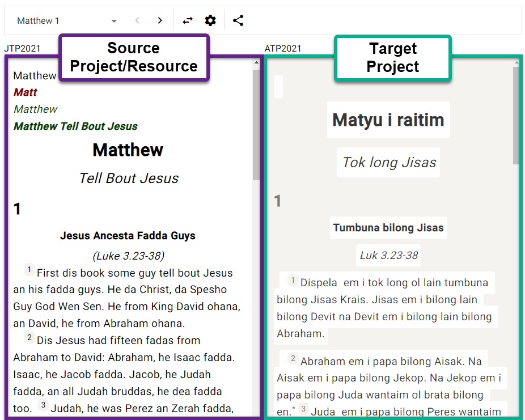Viewport: 525px width, 420px height.
Task: Go to the next chapter arrow
Action: pyautogui.click(x=160, y=21)
